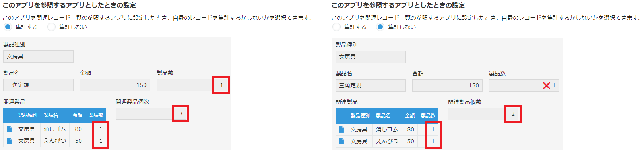Screen dimensions: 644x150
Task: Click right 金額 field showing 150
Action: (447, 85)
